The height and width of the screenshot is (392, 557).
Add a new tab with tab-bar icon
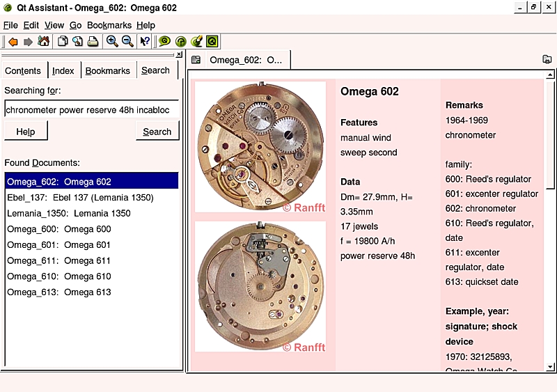pyautogui.click(x=196, y=60)
